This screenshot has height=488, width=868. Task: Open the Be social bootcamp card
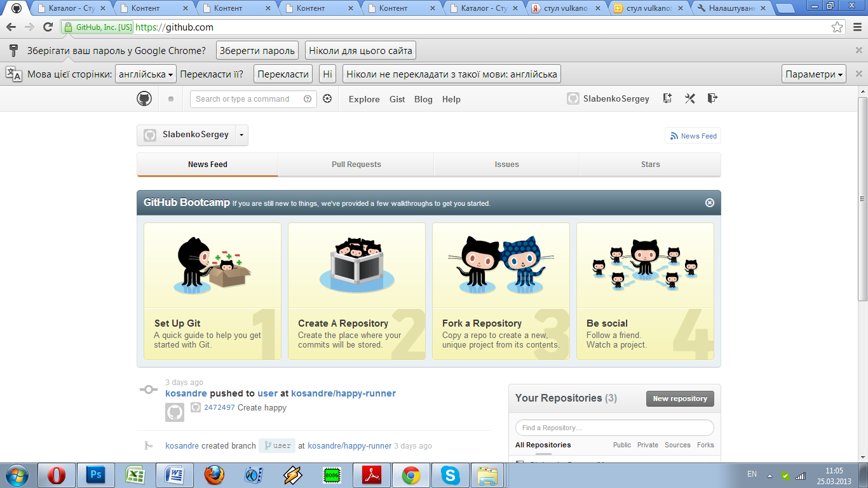coord(645,291)
